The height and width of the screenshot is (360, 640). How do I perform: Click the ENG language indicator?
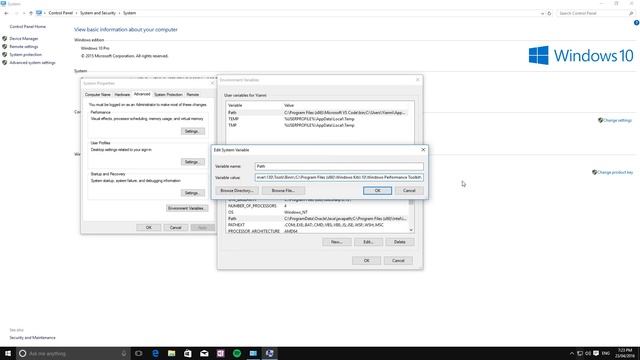pos(606,353)
